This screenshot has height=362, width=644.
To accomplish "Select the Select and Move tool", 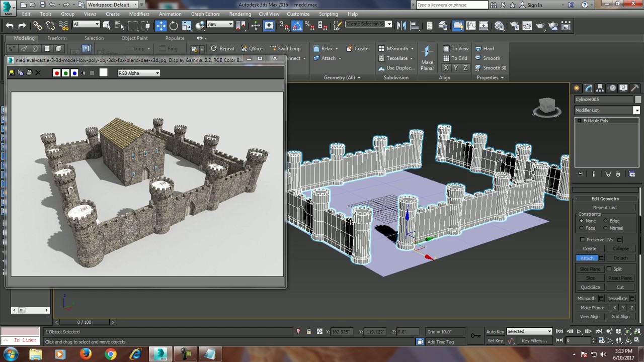I will (x=161, y=26).
